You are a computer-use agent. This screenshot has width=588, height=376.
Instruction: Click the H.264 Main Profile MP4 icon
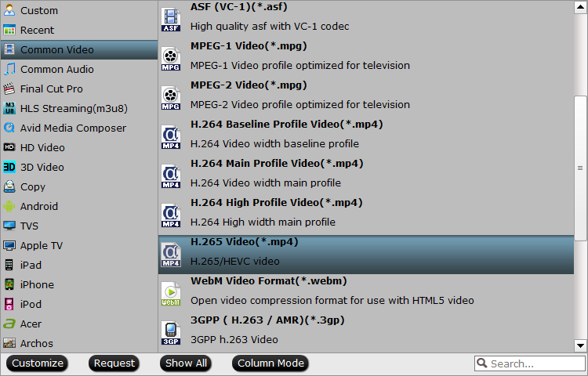coord(171,176)
